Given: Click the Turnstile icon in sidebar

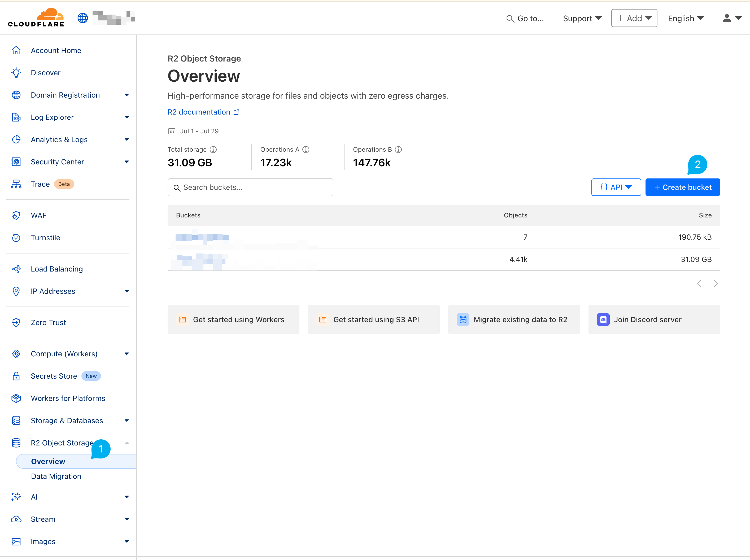Looking at the screenshot, I should tap(16, 238).
